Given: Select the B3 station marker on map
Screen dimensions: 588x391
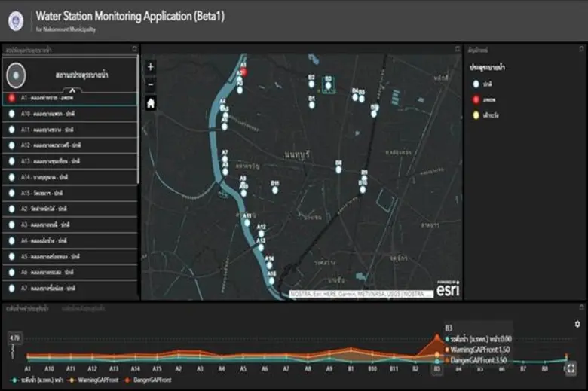Looking at the screenshot, I should tap(328, 85).
